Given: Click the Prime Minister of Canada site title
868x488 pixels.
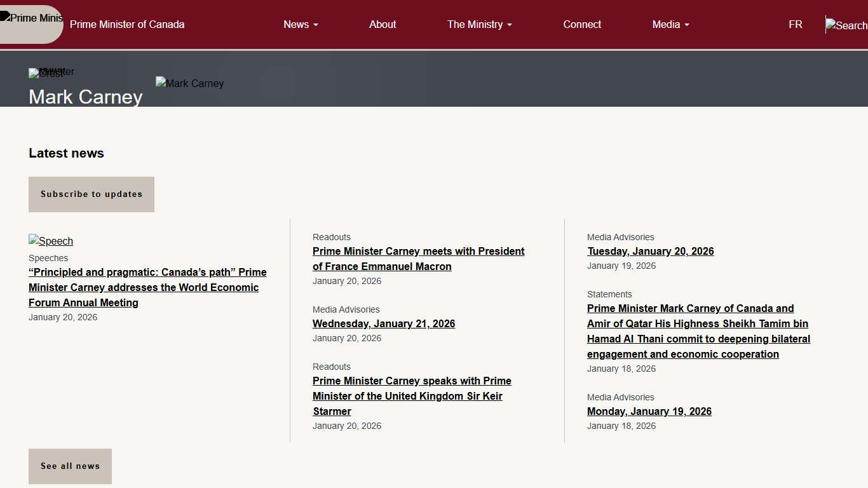Looking at the screenshot, I should pyautogui.click(x=127, y=24).
